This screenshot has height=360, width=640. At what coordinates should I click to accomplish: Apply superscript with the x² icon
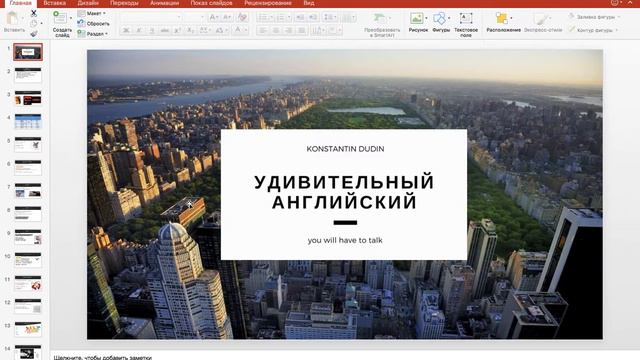178,30
